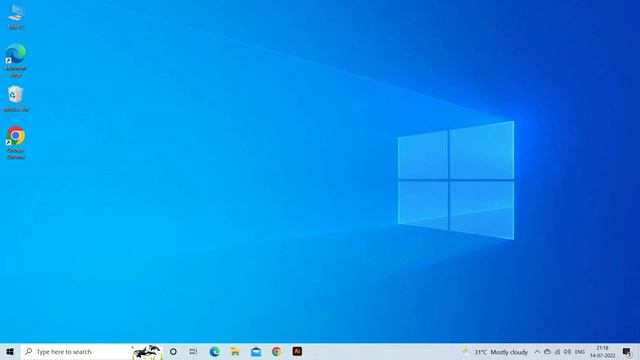Image resolution: width=640 pixels, height=360 pixels.
Task: Open the orca search highlights image
Action: tap(147, 351)
